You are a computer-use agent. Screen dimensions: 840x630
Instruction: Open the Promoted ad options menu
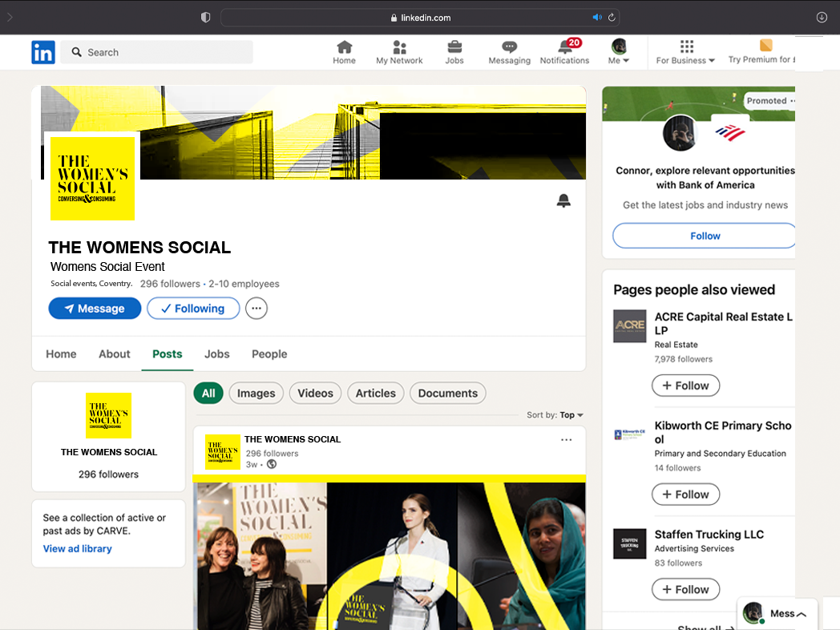(x=793, y=101)
